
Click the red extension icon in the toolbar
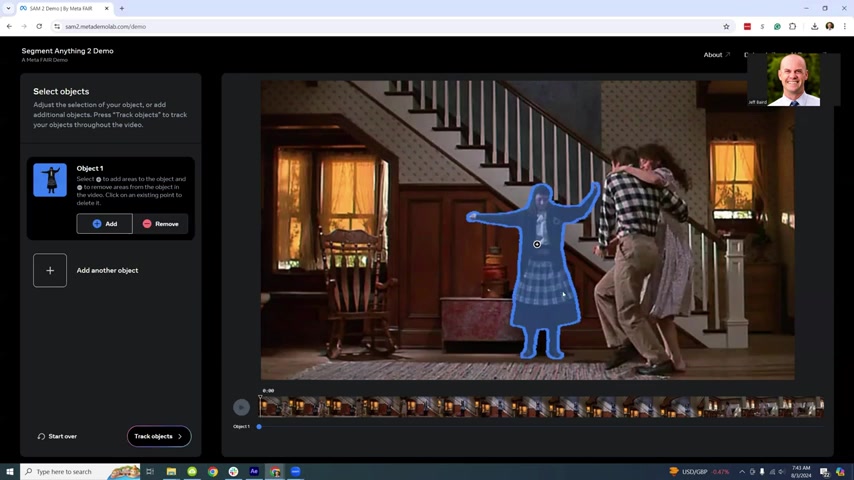[x=747, y=26]
